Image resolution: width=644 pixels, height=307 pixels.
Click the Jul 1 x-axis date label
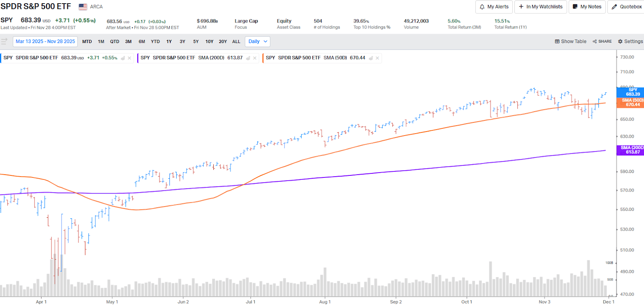[x=251, y=302]
